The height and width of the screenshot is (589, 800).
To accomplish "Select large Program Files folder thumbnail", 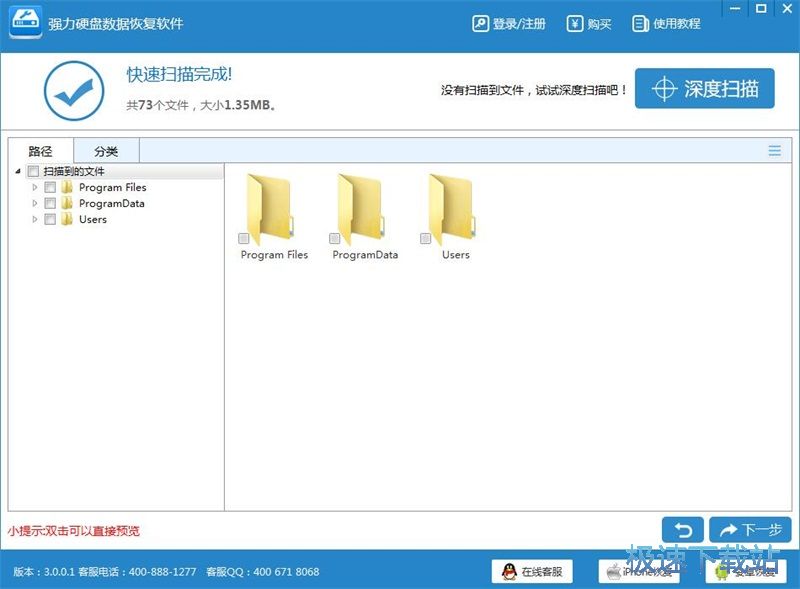I will click(x=270, y=209).
